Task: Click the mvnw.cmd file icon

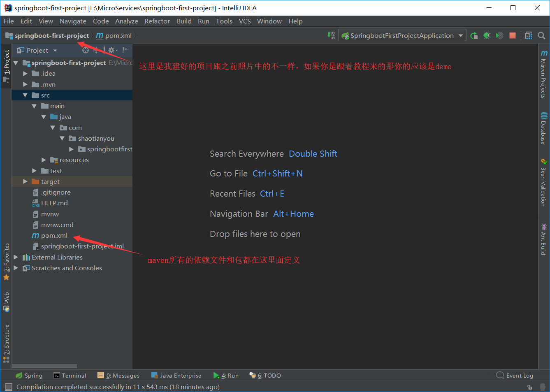Action: (35, 225)
